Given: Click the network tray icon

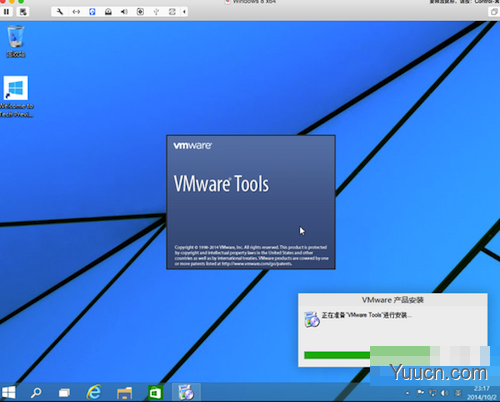Looking at the screenshot, I should [433, 393].
